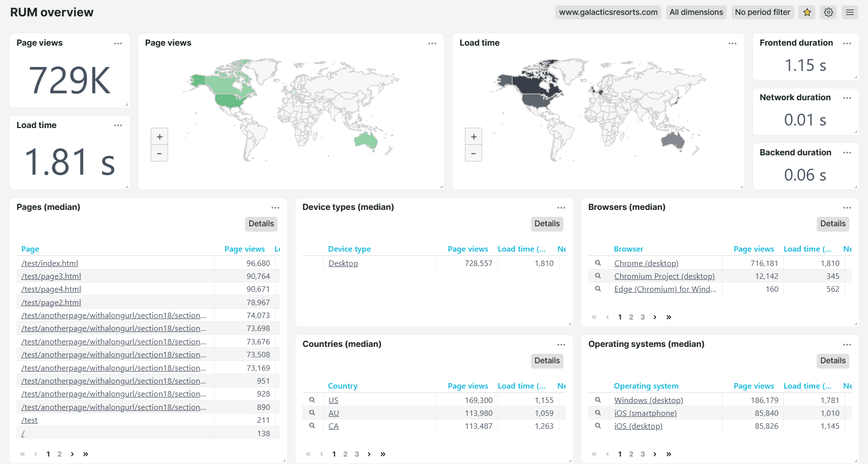Zoom out on Load time map

(x=473, y=153)
